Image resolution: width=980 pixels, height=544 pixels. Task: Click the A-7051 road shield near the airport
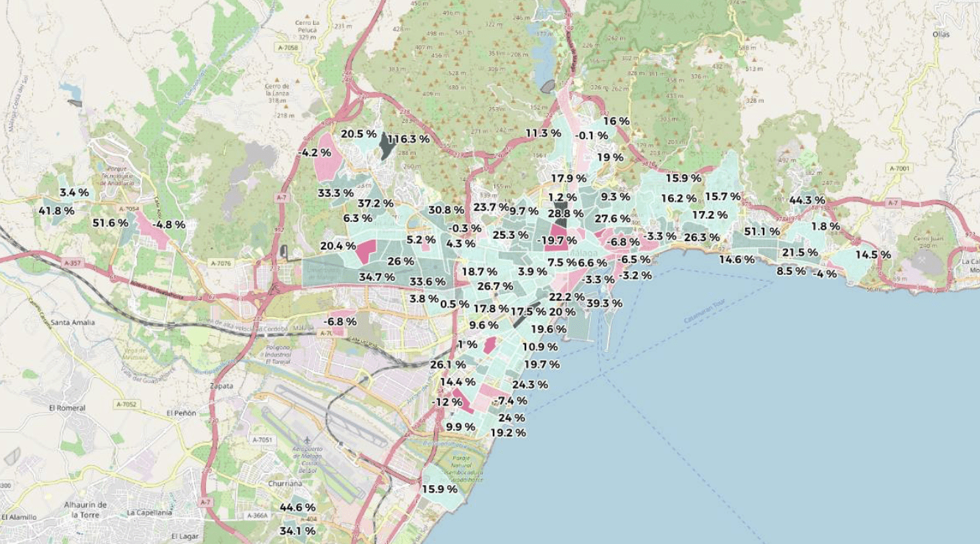coord(262,440)
